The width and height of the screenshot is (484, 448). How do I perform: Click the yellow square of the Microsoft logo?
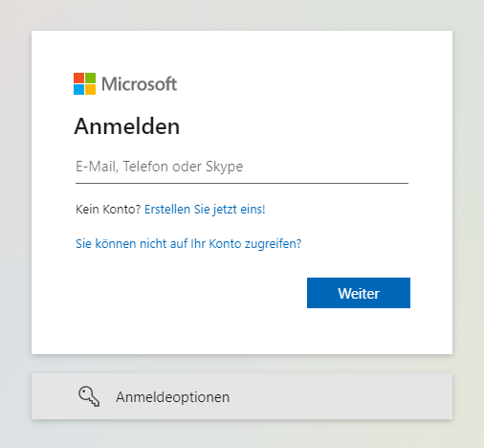click(90, 89)
